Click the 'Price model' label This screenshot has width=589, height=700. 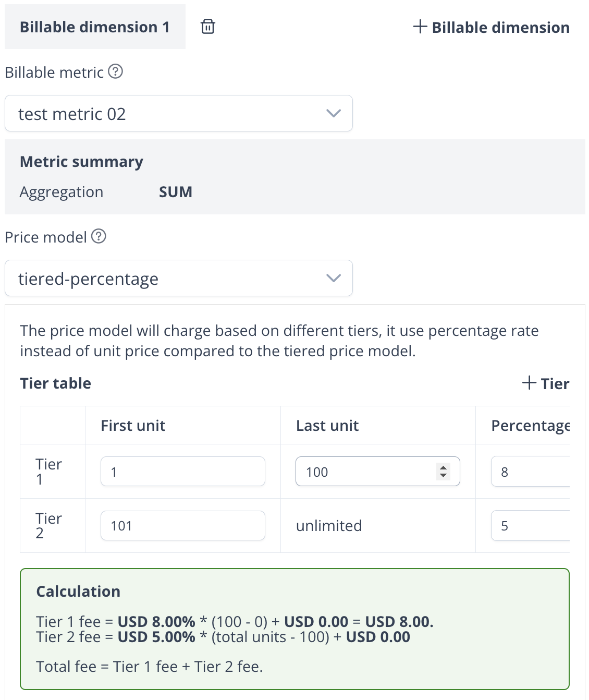tap(46, 237)
